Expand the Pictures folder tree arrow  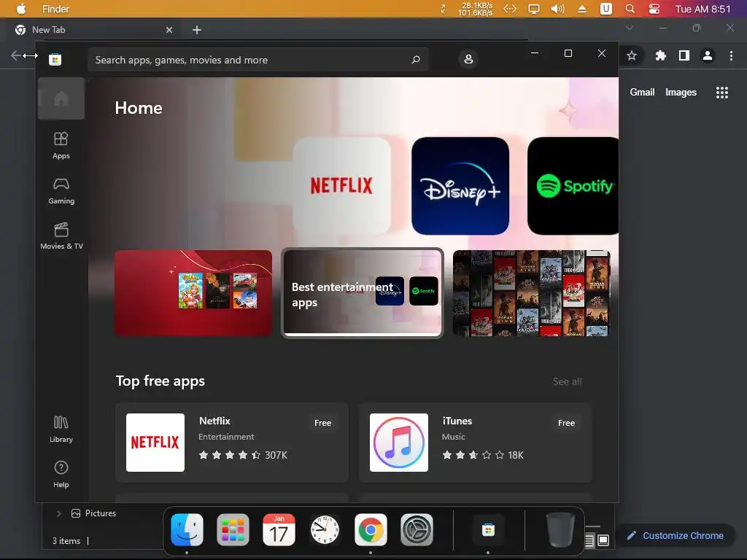58,513
